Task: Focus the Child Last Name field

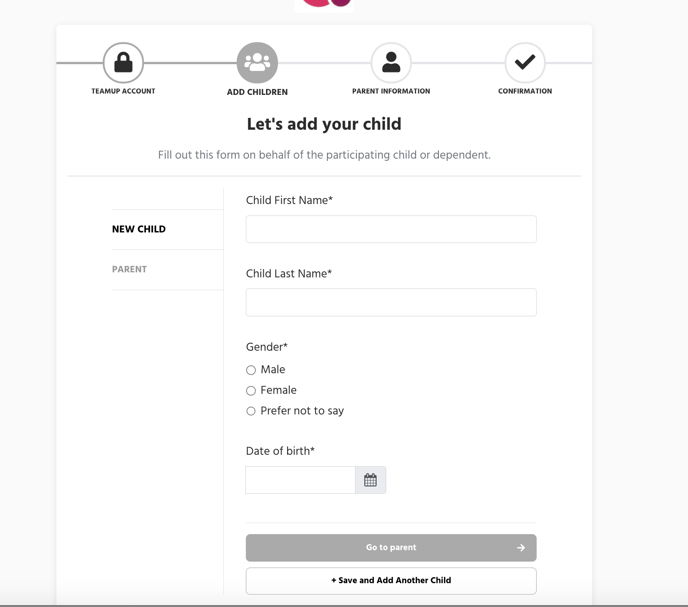Action: [391, 302]
